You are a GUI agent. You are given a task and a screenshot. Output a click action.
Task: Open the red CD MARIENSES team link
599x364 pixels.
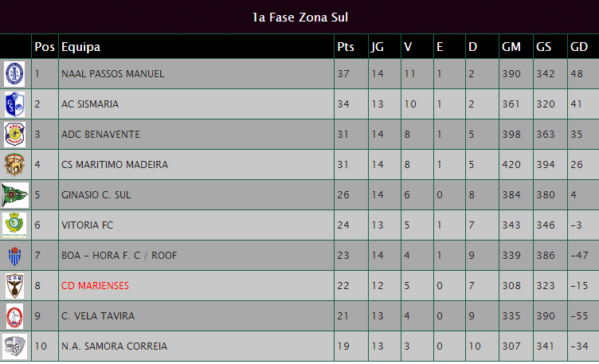tap(95, 286)
